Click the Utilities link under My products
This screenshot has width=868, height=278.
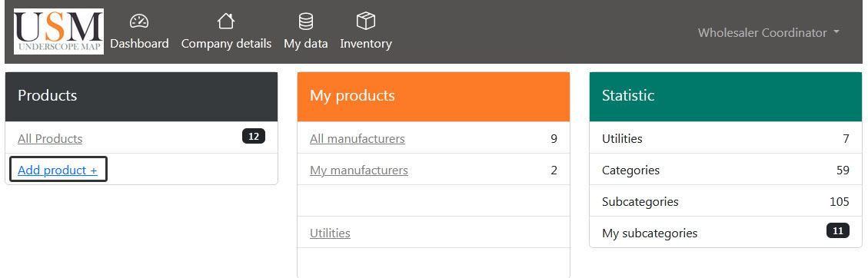330,233
